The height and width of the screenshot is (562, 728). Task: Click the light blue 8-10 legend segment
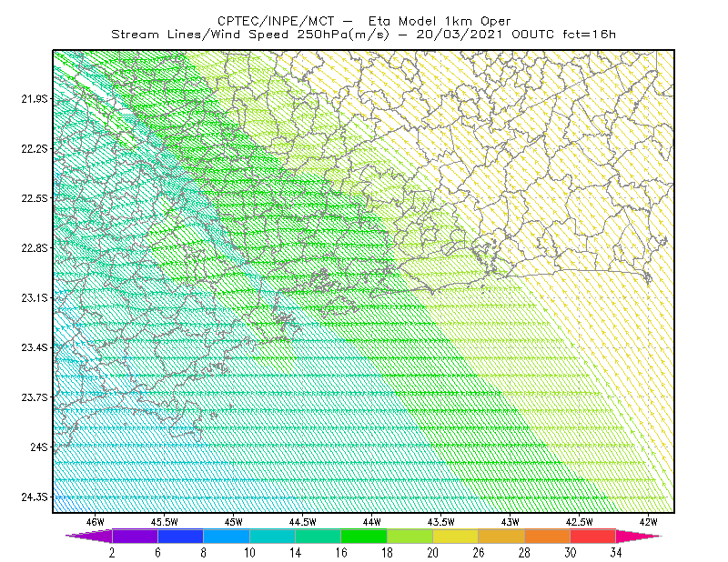coord(227,536)
